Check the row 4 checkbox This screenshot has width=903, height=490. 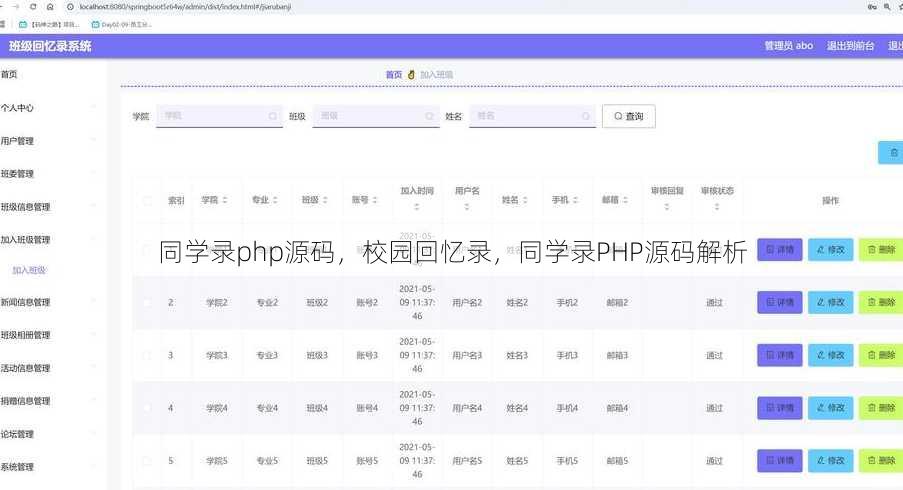(147, 408)
